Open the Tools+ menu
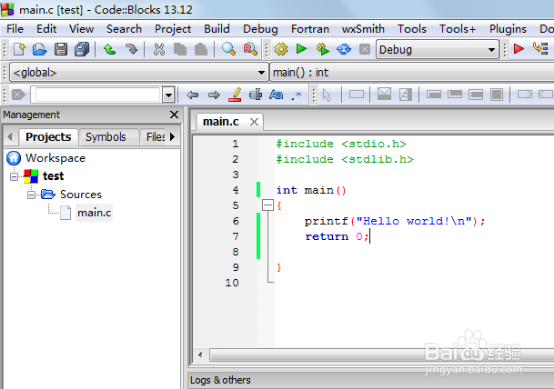Image resolution: width=554 pixels, height=389 pixels. tap(458, 29)
